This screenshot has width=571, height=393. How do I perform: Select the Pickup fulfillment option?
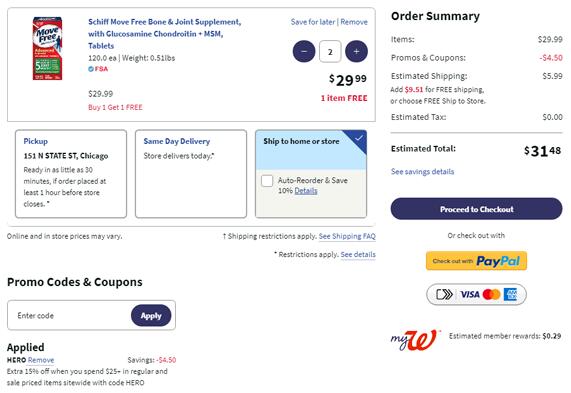[x=71, y=174]
